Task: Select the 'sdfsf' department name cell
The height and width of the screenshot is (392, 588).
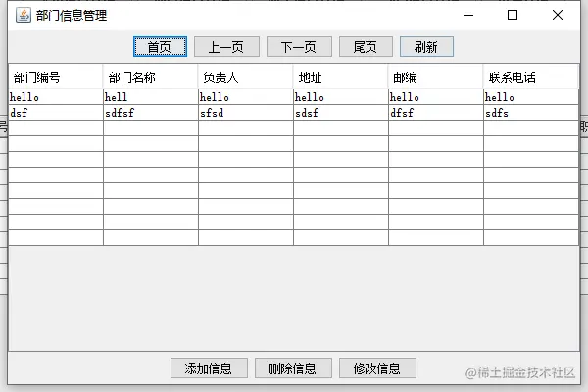Action: 150,113
